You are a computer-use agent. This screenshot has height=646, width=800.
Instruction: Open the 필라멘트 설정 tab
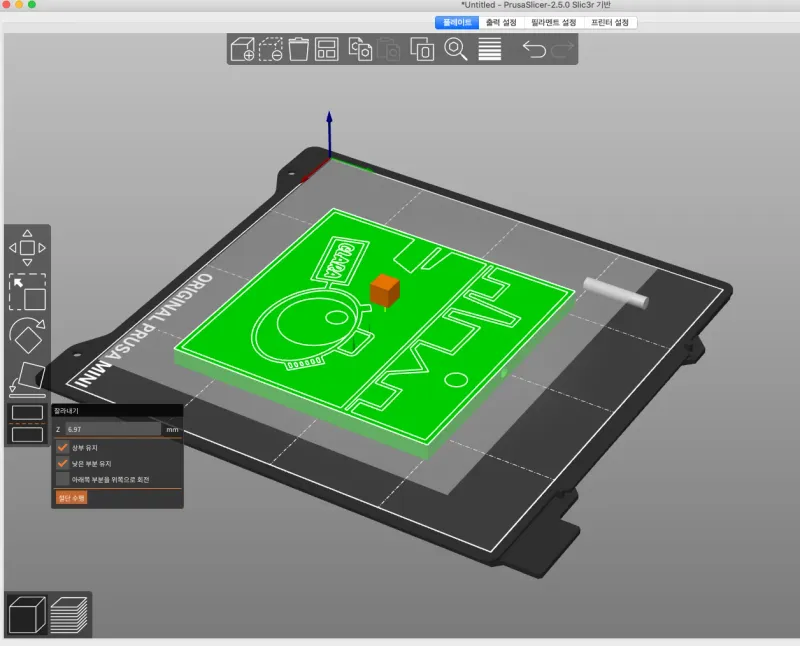(x=554, y=22)
